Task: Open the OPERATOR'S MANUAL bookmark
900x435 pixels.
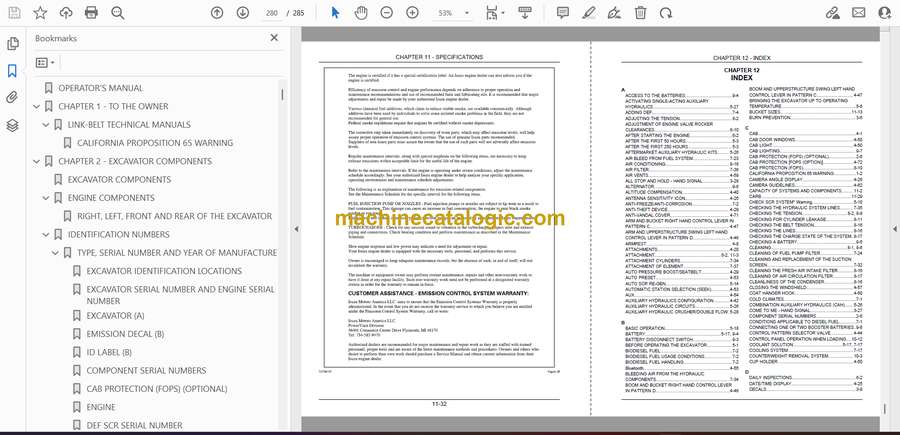Action: (100, 88)
